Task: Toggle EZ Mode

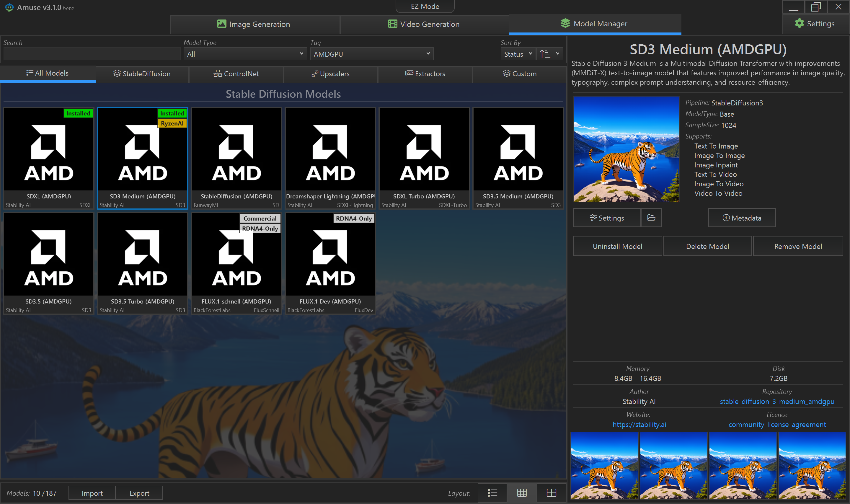Action: click(x=425, y=6)
